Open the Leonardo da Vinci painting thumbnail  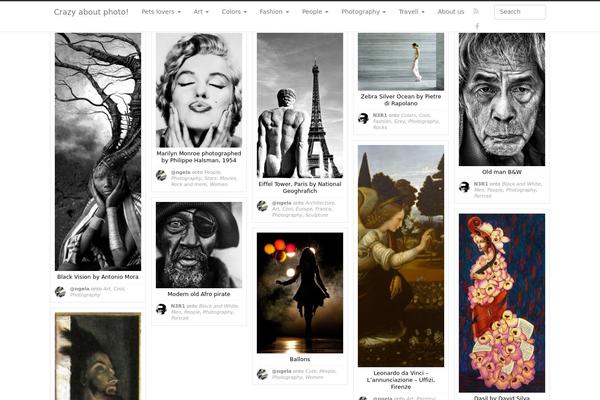click(401, 256)
